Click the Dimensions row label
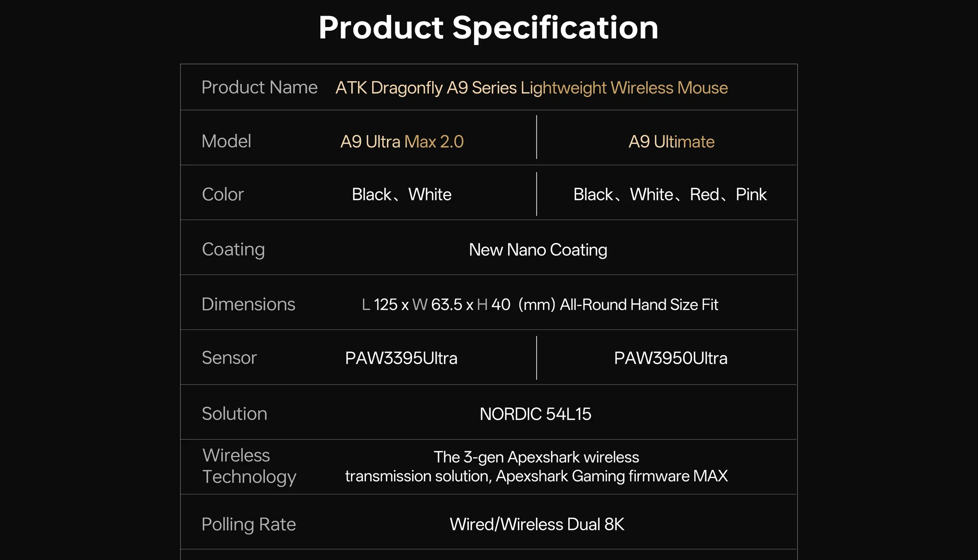 [x=248, y=304]
